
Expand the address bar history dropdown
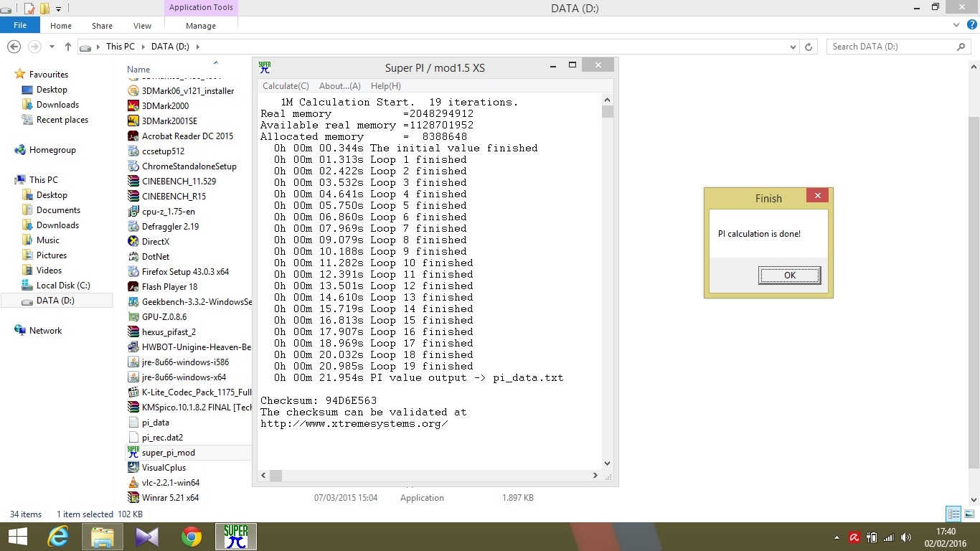pos(793,47)
